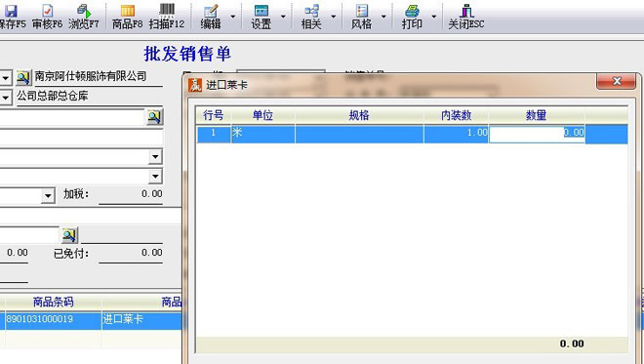This screenshot has height=364, width=644.
Task: Expand the Style (风格) dropdown arrow
Action: coord(383,17)
